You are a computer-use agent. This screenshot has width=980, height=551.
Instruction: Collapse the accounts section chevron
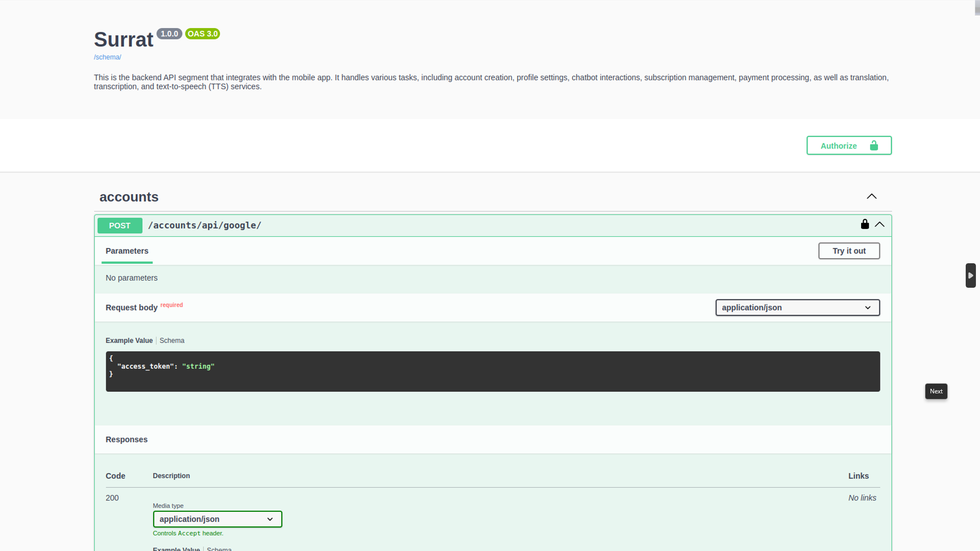click(x=872, y=196)
